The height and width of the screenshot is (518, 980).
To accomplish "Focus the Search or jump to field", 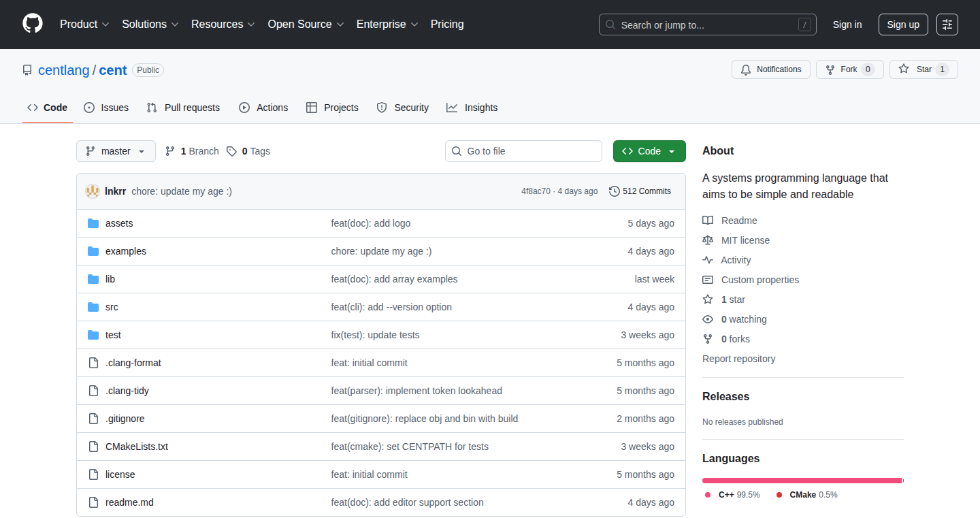I will click(708, 25).
